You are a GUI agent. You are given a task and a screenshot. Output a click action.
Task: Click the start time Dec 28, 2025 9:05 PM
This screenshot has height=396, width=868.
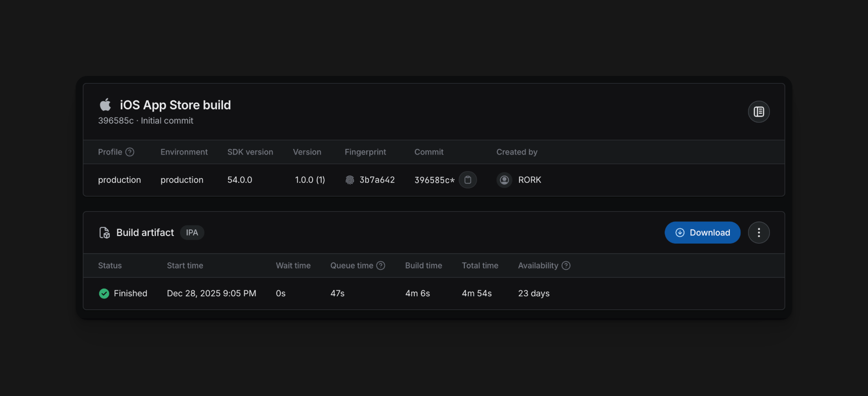(x=211, y=293)
